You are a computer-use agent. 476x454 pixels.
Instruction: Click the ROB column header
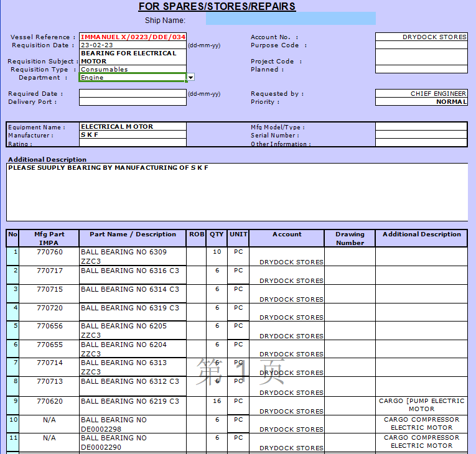coord(197,238)
